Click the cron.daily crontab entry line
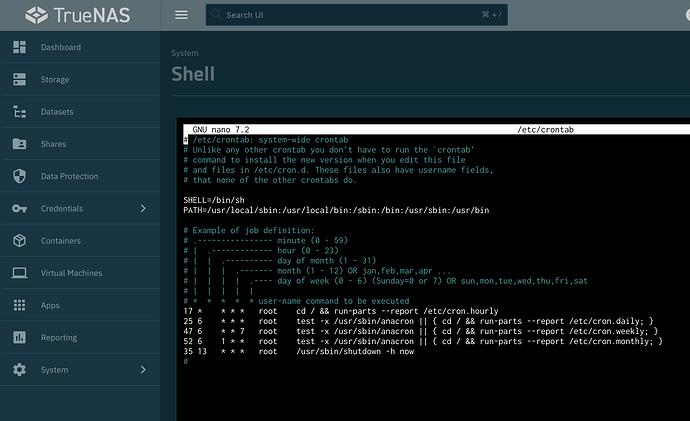Image resolution: width=690 pixels, height=421 pixels. (x=418, y=321)
